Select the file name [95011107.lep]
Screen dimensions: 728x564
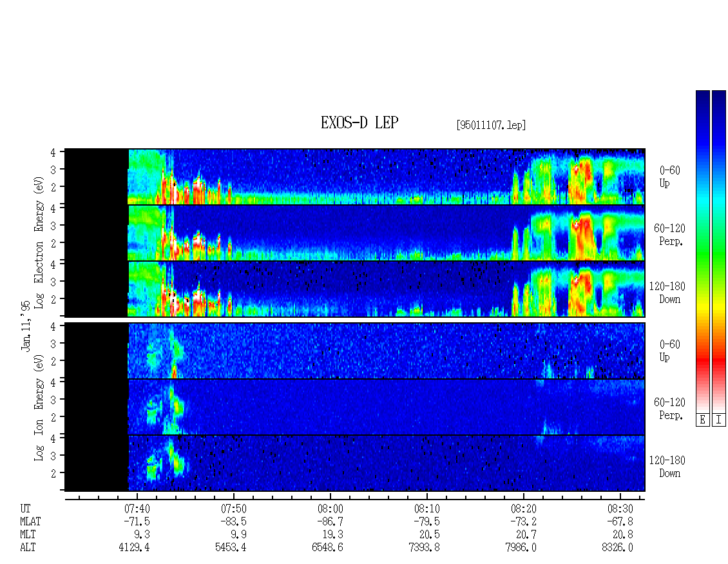point(491,125)
